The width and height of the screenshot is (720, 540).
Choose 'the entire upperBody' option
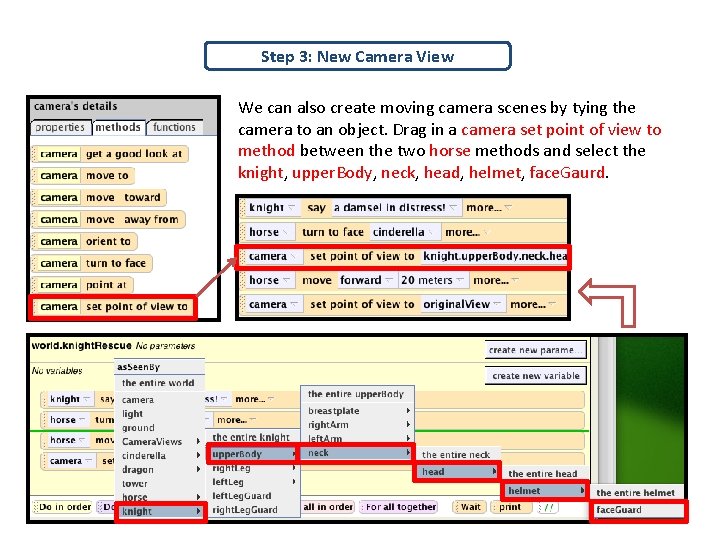tap(356, 394)
